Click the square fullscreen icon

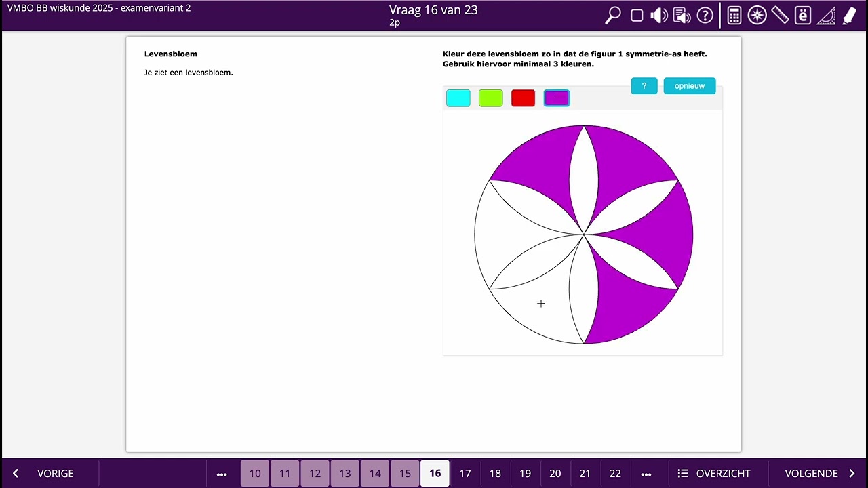637,16
